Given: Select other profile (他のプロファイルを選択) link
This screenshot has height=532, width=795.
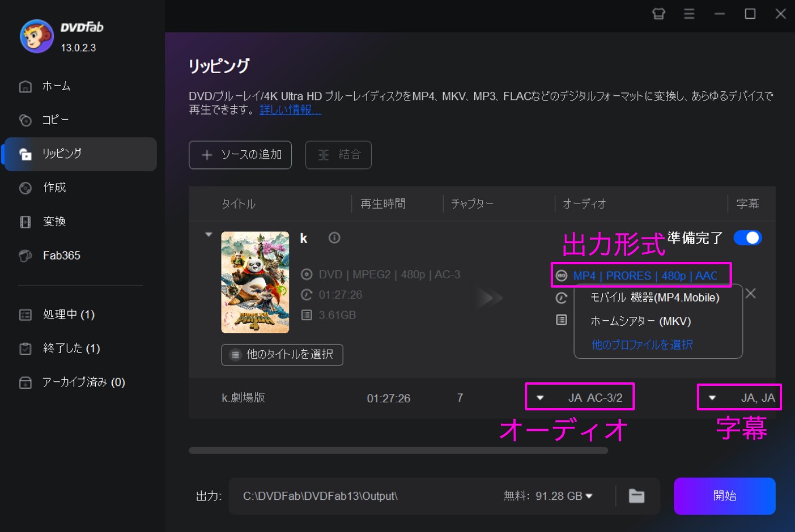Looking at the screenshot, I should point(642,345).
